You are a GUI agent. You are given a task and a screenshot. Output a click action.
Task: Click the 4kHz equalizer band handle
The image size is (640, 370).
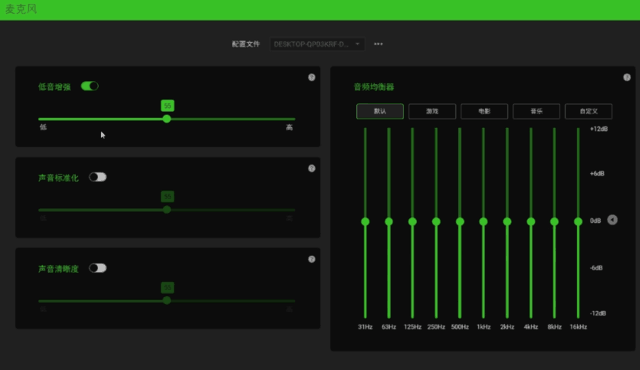pos(531,222)
